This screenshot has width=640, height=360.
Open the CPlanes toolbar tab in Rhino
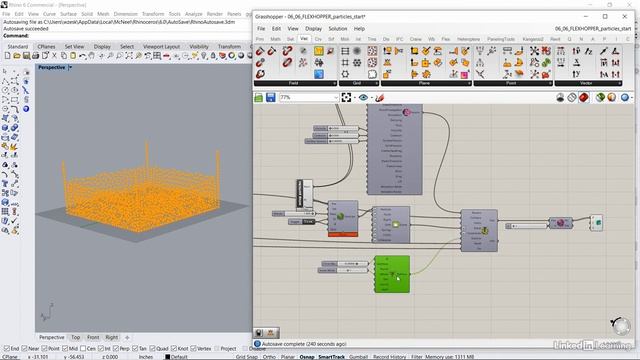click(46, 47)
